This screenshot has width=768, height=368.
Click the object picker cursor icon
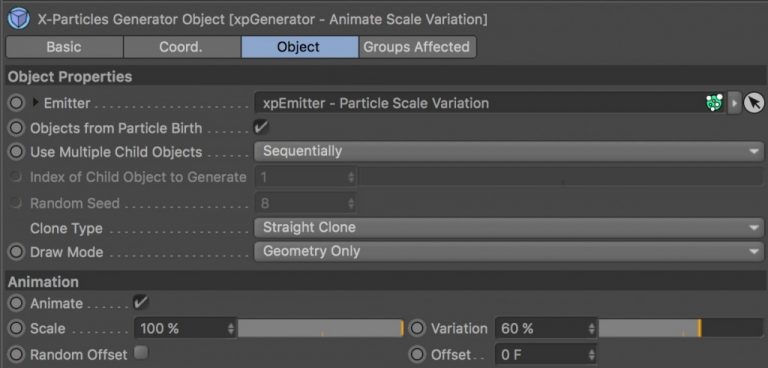tap(754, 103)
